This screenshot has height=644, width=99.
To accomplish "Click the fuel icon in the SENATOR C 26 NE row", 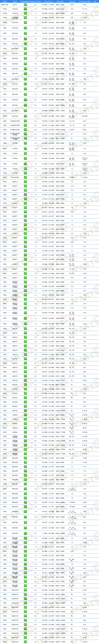I will pyautogui.click(x=25, y=612).
